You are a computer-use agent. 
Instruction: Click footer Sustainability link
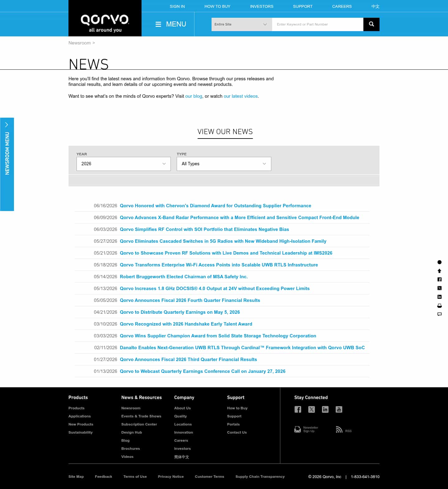(x=81, y=432)
